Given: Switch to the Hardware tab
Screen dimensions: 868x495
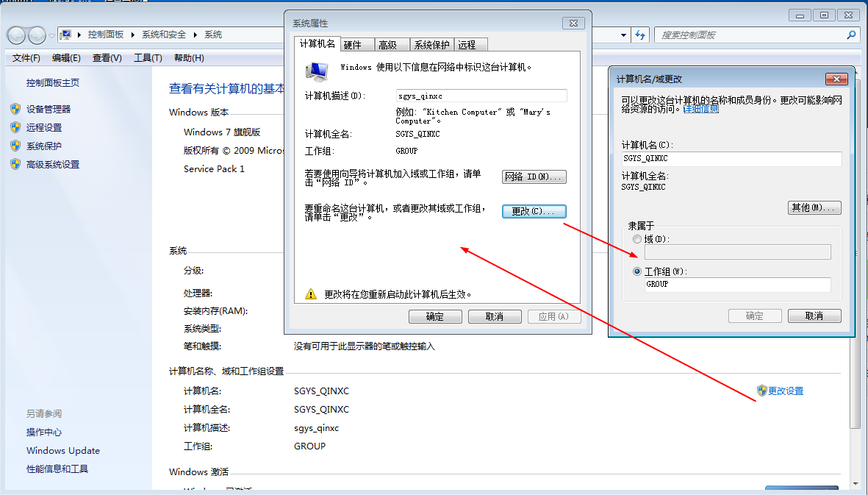Looking at the screenshot, I should point(353,45).
